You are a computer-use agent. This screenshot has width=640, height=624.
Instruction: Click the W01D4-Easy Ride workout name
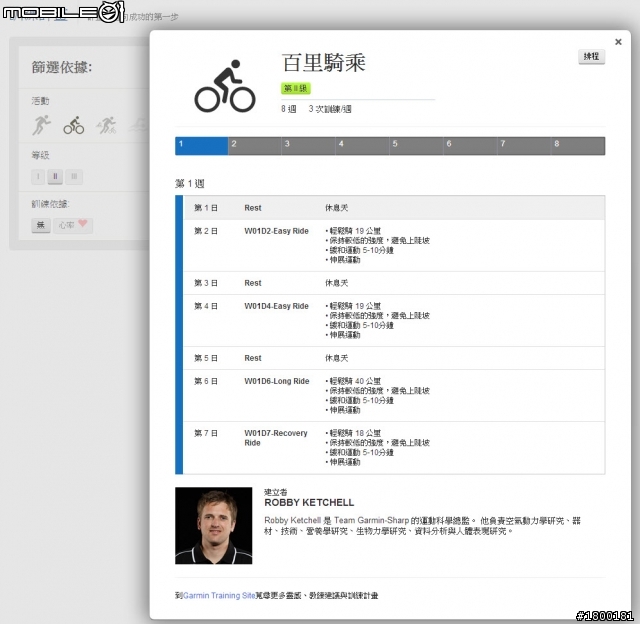[276, 306]
